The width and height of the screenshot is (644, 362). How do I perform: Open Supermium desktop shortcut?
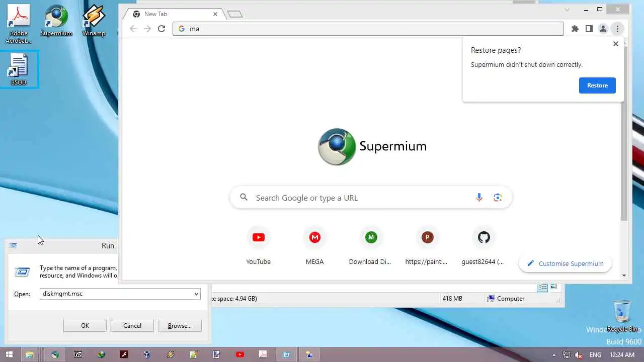pyautogui.click(x=56, y=21)
